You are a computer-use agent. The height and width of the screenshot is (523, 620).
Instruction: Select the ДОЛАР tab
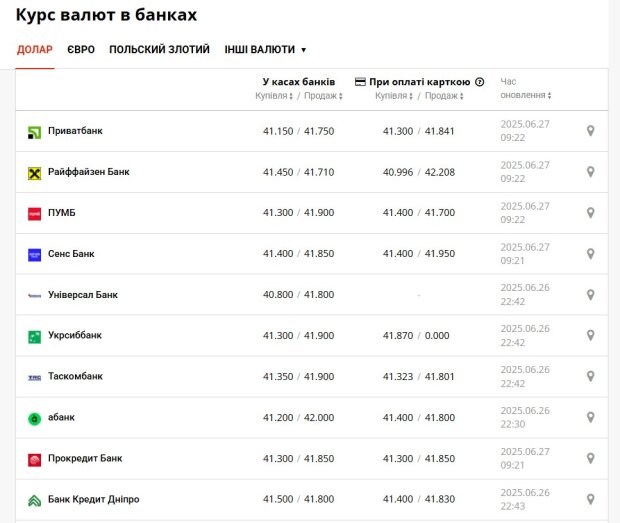(x=35, y=49)
